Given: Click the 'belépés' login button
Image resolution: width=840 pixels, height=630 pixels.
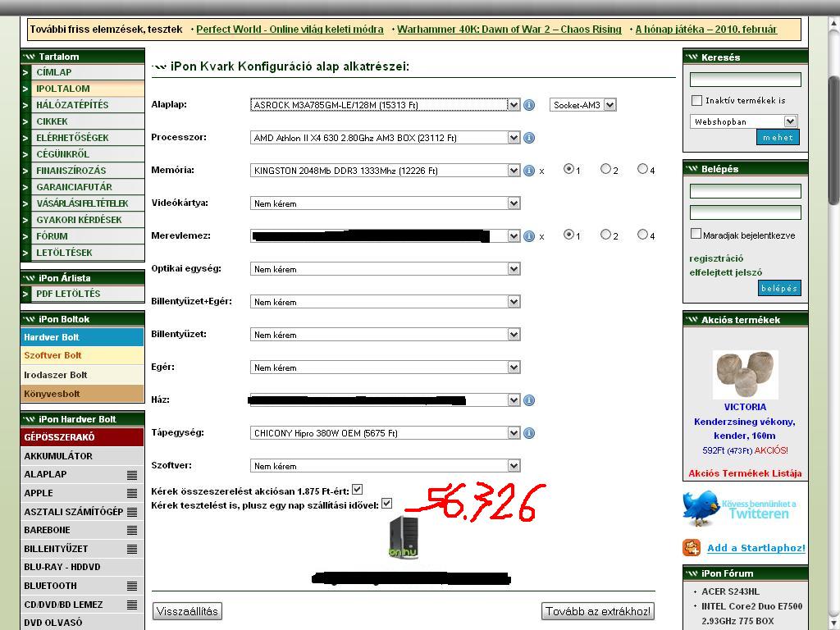Looking at the screenshot, I should [x=779, y=288].
